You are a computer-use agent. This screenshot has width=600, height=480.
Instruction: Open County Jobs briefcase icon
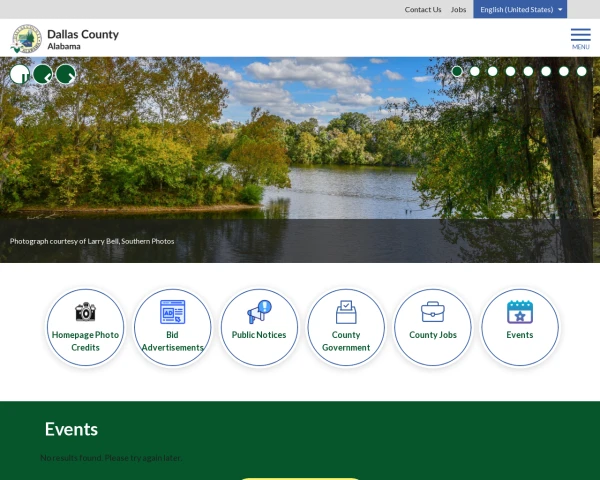[x=433, y=312]
